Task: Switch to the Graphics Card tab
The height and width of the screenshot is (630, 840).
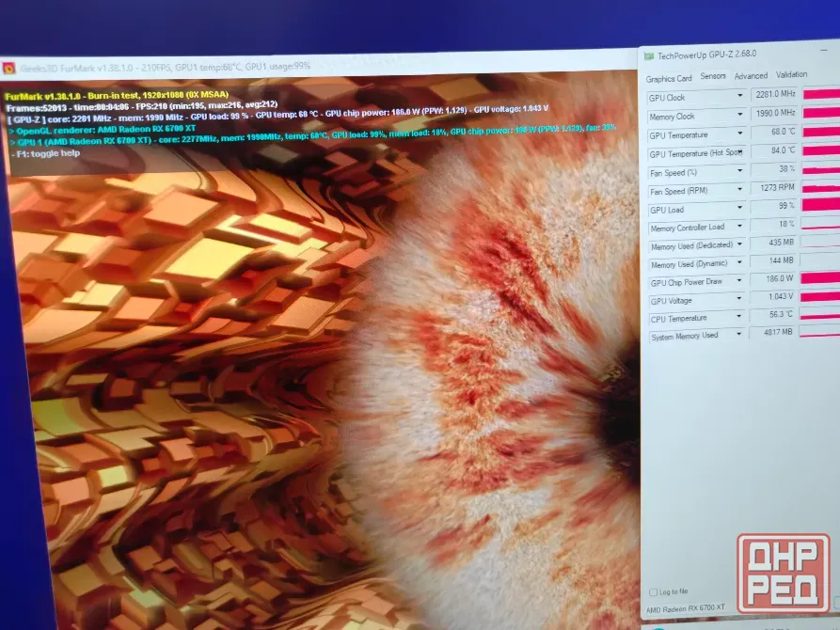Action: [x=669, y=79]
